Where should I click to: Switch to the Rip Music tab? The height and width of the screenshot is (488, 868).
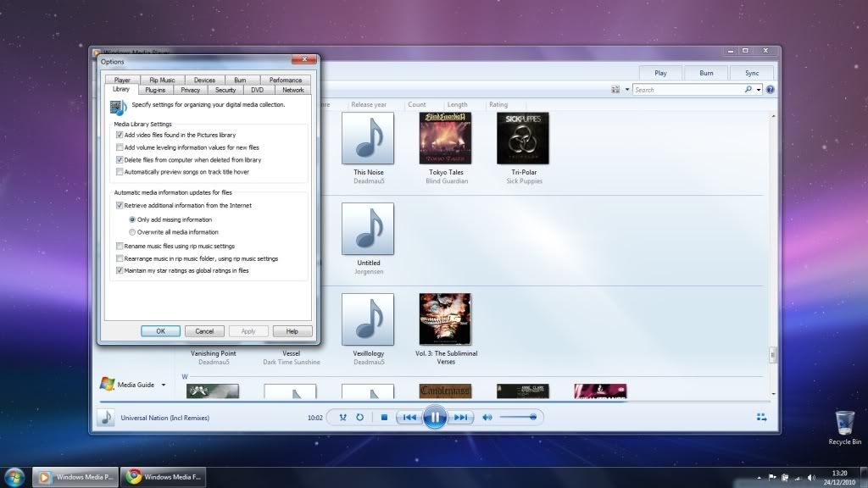pos(162,80)
